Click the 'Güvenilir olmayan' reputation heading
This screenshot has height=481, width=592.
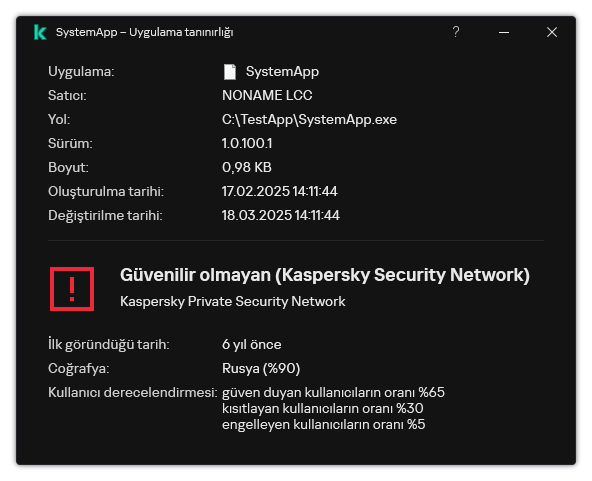pos(325,275)
